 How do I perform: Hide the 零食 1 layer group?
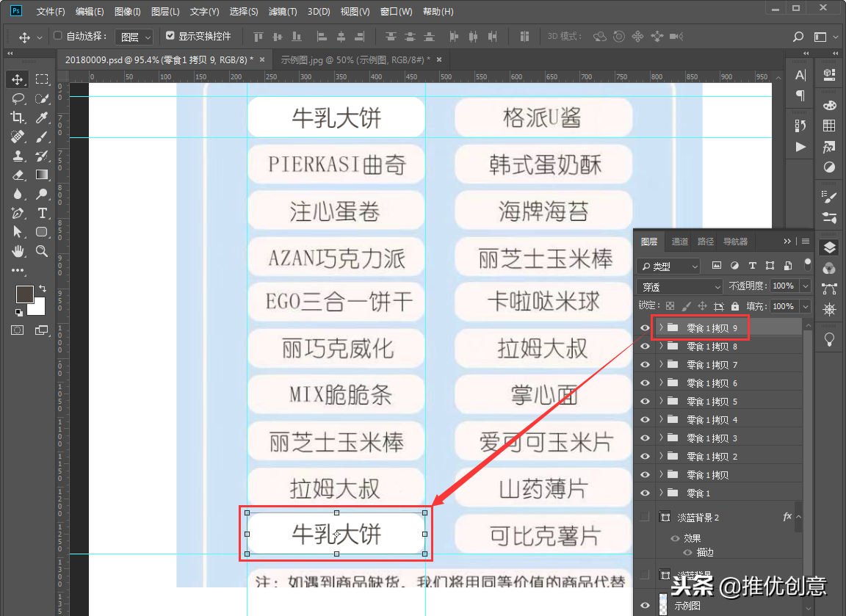(x=644, y=493)
